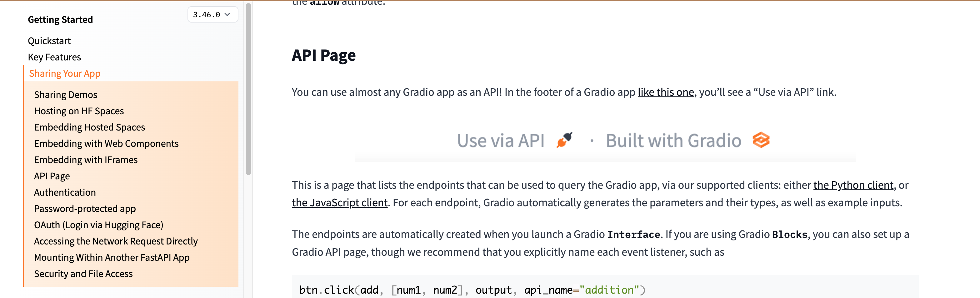Open the Quickstart page
The width and height of the screenshot is (980, 298).
pyautogui.click(x=49, y=41)
